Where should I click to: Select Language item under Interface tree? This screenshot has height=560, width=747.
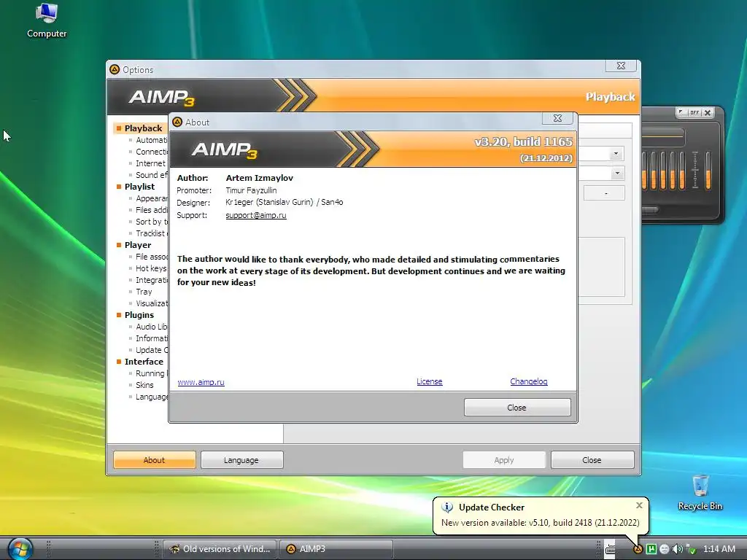pyautogui.click(x=152, y=397)
